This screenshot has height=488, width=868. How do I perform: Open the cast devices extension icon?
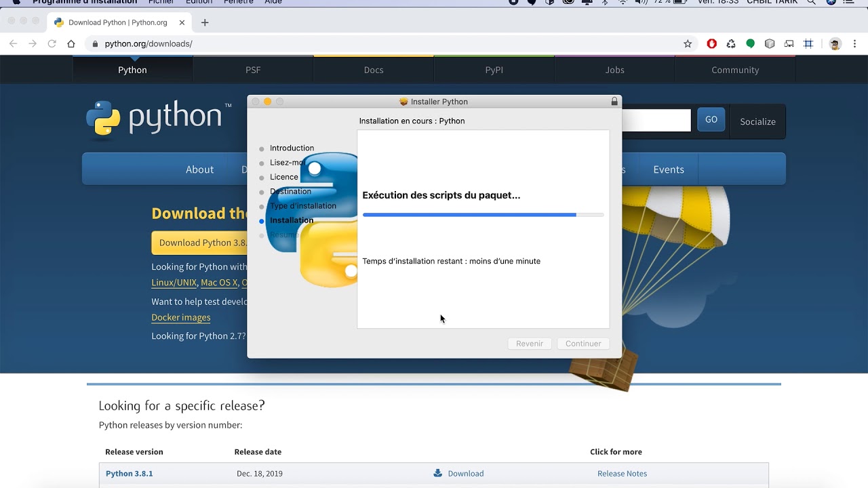point(789,43)
